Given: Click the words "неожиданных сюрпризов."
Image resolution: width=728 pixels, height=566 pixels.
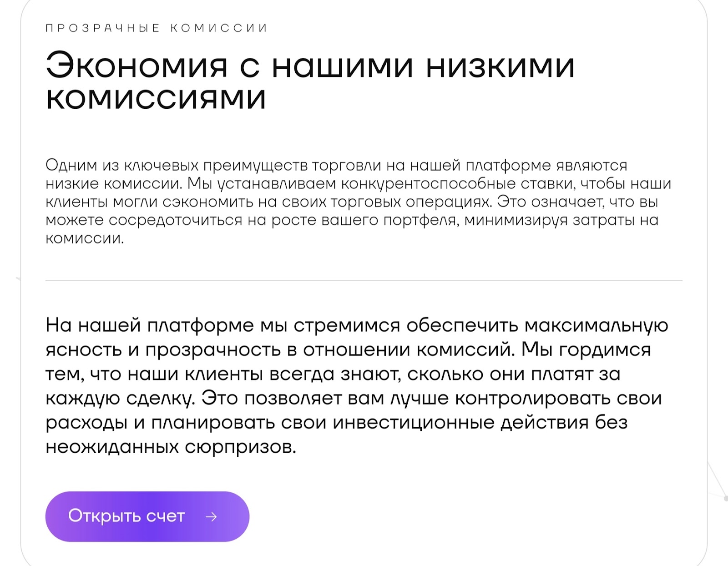Looking at the screenshot, I should click(171, 447).
